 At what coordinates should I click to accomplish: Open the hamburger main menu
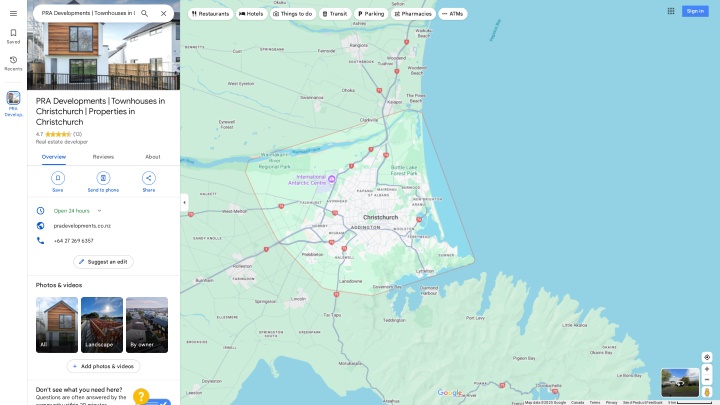pos(13,13)
